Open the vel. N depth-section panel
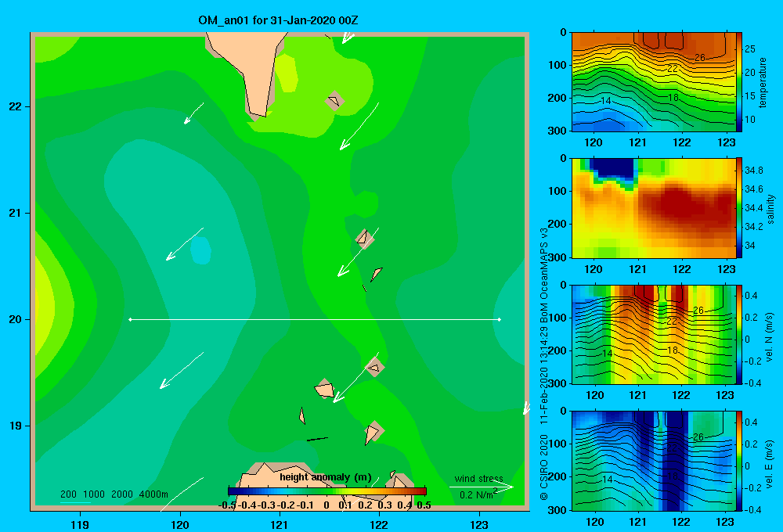The image size is (783, 532). click(654, 334)
